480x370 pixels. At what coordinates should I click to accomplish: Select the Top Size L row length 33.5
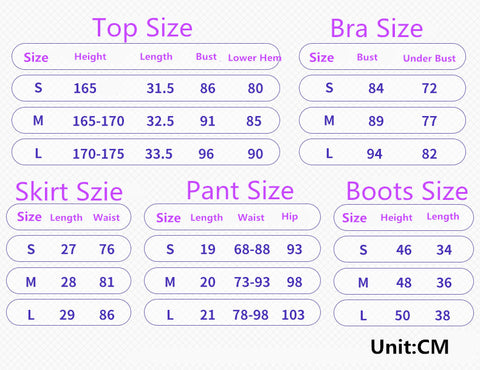(x=159, y=154)
